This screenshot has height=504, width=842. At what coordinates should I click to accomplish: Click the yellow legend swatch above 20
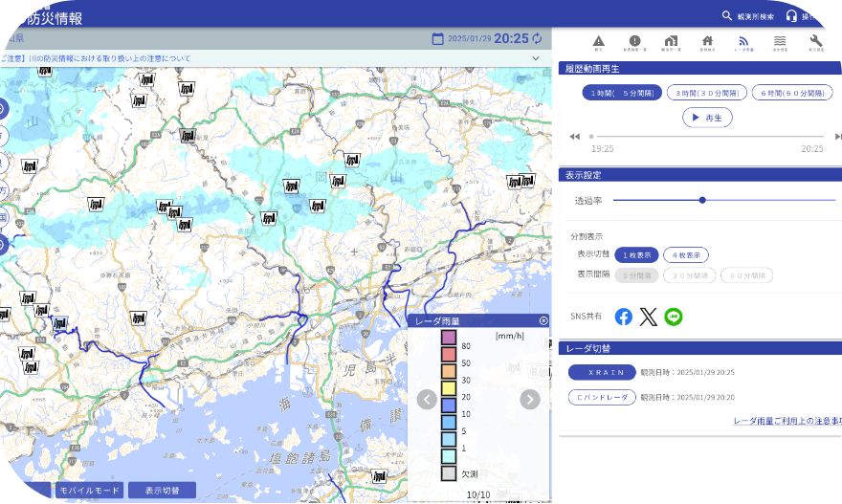click(449, 388)
